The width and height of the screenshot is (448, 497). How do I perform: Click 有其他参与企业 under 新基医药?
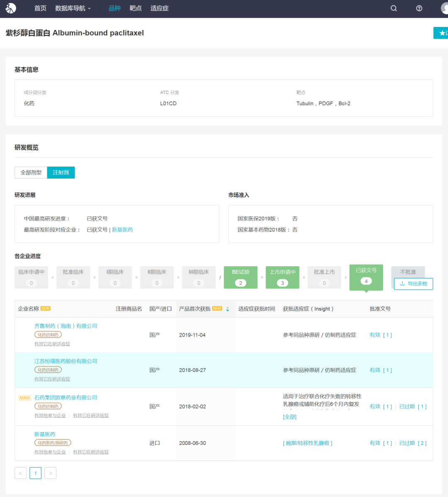[x=50, y=452]
